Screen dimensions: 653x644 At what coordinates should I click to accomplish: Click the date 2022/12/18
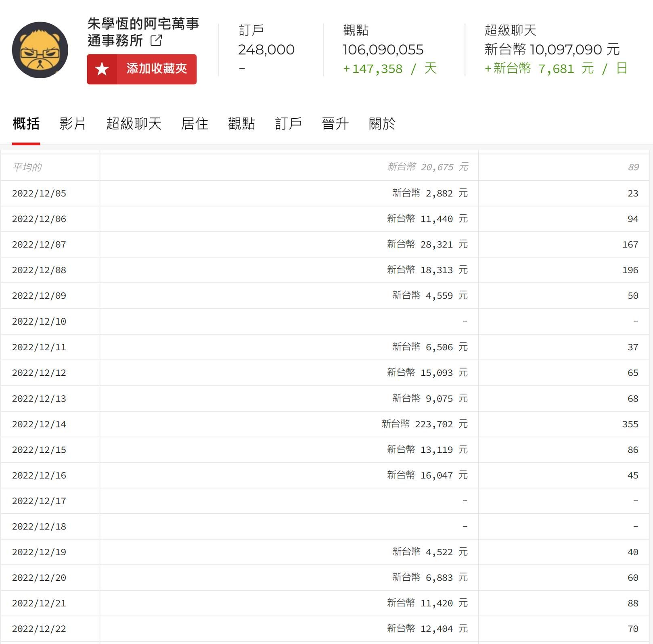[x=39, y=527]
